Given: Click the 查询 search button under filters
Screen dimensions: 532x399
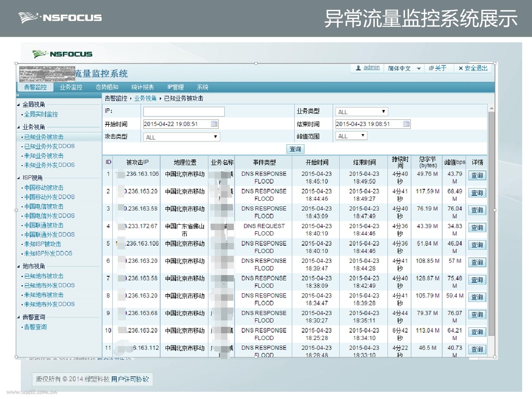Looking at the screenshot, I should (295, 149).
